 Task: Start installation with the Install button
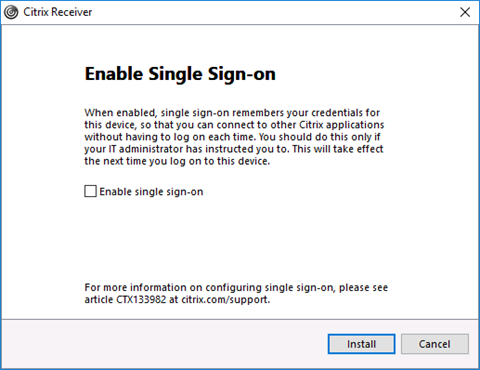[x=361, y=344]
